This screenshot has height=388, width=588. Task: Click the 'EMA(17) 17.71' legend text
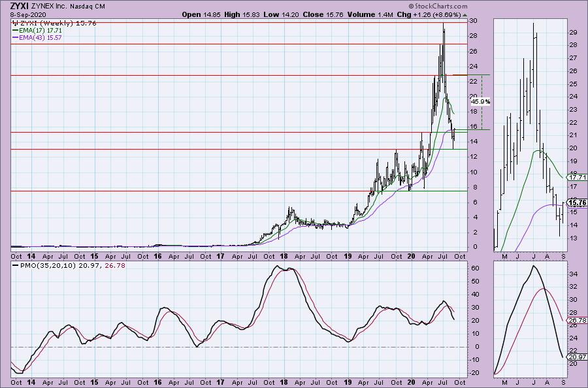[x=41, y=30]
